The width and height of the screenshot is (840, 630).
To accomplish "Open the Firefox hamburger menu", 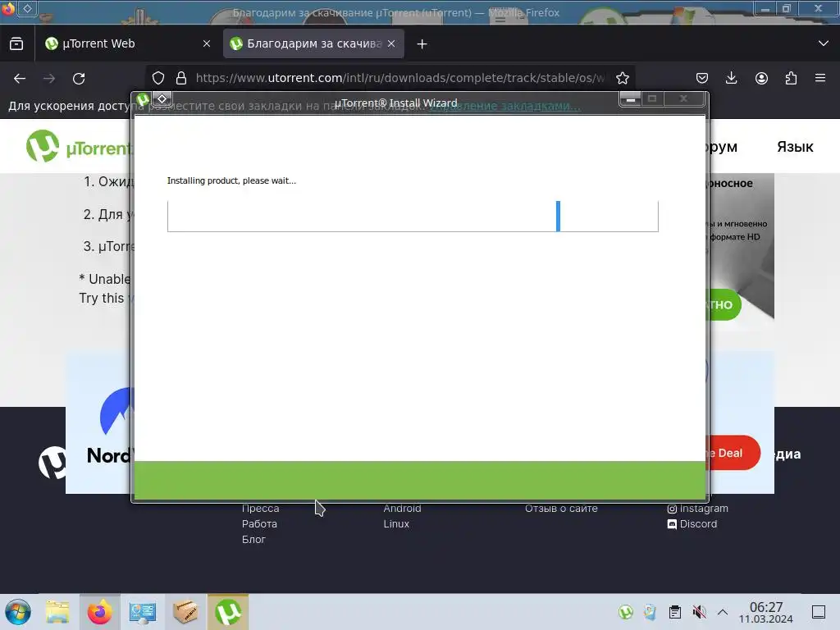I will coord(820,78).
